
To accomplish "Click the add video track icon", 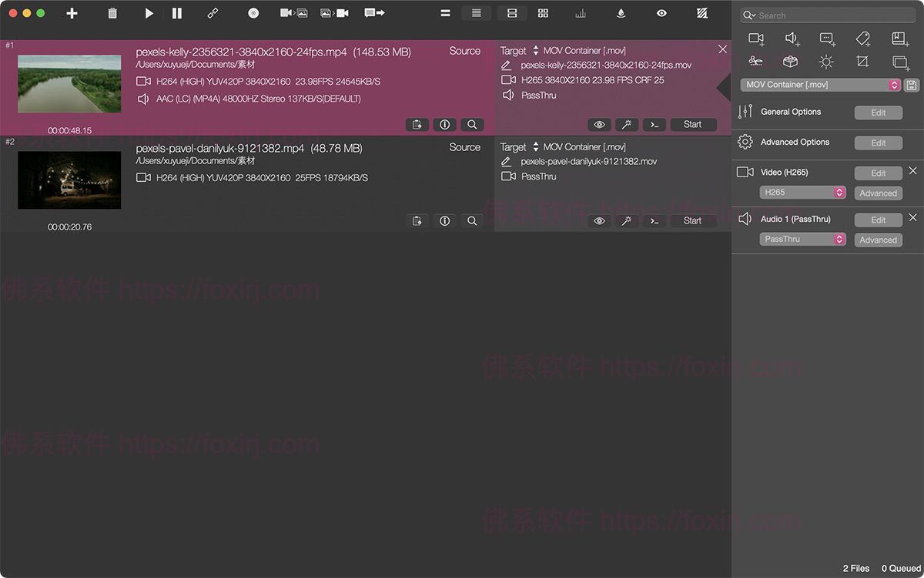I will [756, 39].
